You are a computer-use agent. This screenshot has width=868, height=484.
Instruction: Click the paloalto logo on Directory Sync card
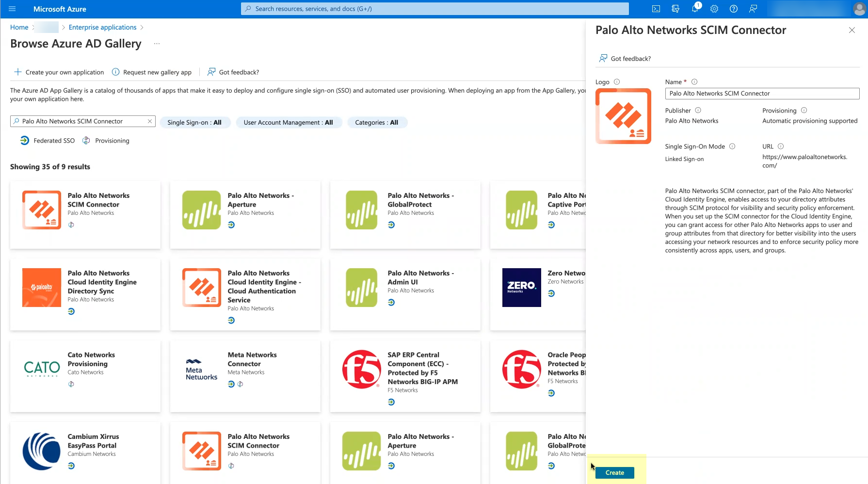coord(42,288)
